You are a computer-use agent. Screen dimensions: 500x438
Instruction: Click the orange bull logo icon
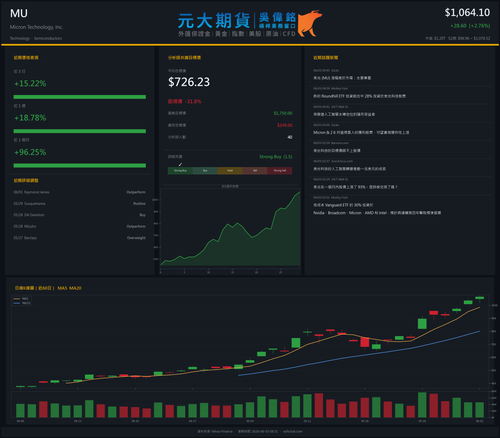(x=310, y=23)
